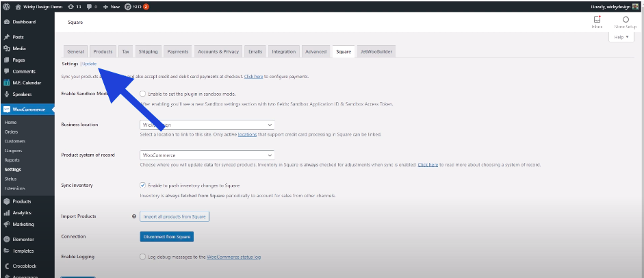The width and height of the screenshot is (644, 278).
Task: Open the Media library icon
Action: click(6, 49)
